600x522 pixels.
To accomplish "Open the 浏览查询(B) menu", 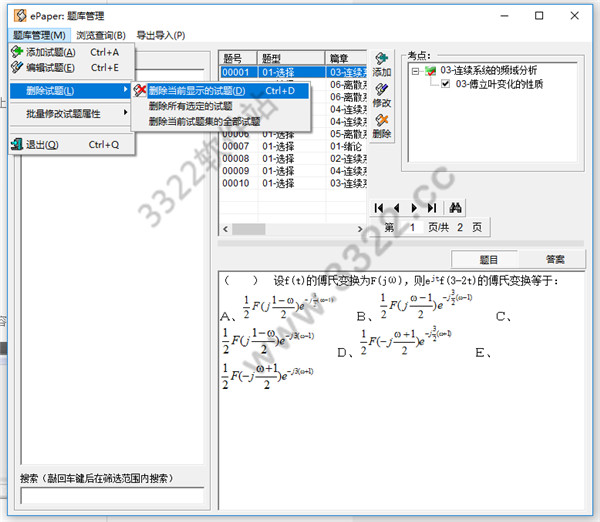I will click(x=101, y=35).
